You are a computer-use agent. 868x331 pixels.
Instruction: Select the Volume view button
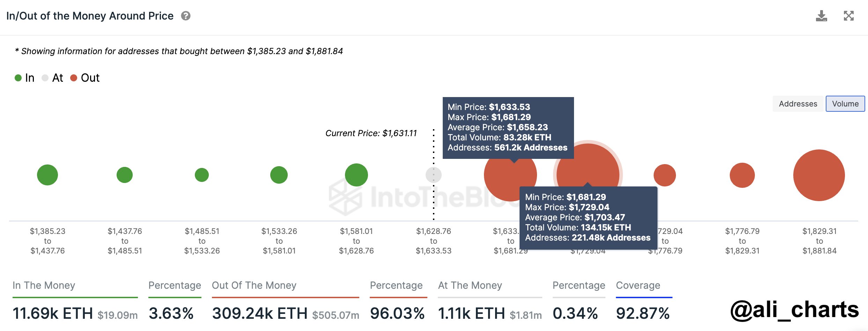pos(845,104)
